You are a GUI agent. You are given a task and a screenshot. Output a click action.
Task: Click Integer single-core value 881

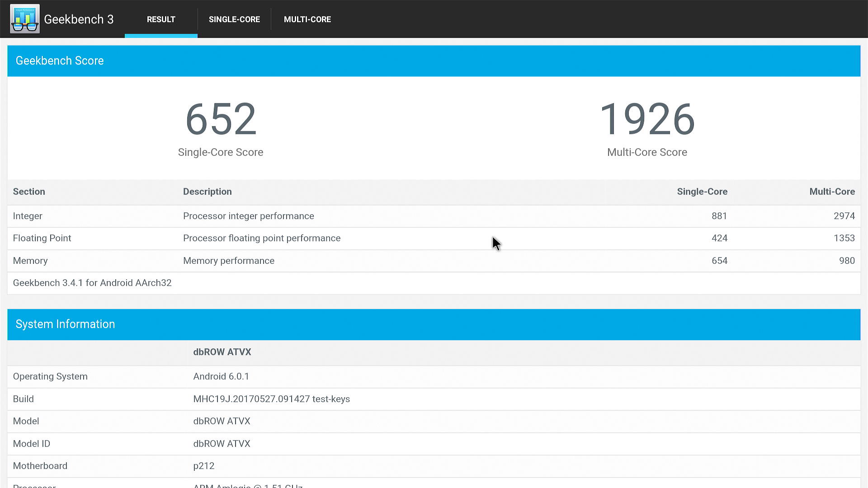[x=719, y=216]
